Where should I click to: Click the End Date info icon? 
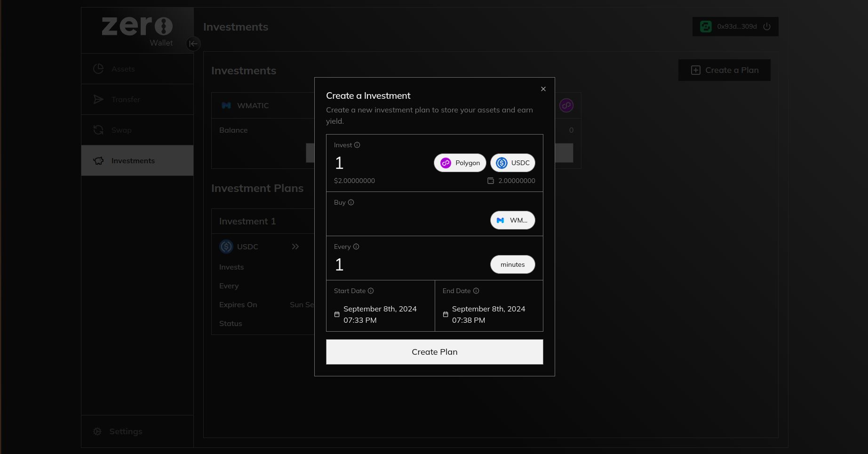tap(476, 291)
